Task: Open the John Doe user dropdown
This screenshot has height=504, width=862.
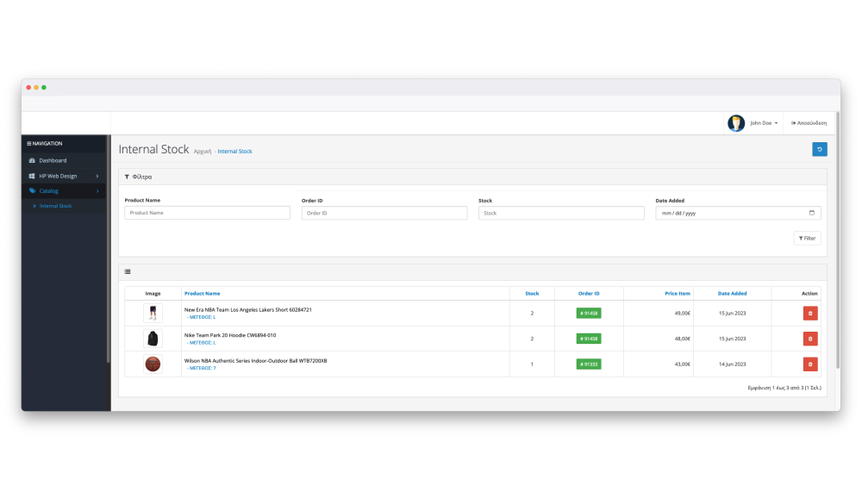Action: [x=763, y=123]
